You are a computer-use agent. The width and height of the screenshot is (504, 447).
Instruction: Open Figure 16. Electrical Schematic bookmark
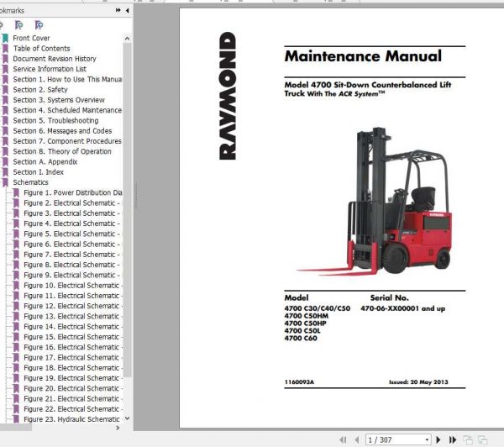coord(73,347)
